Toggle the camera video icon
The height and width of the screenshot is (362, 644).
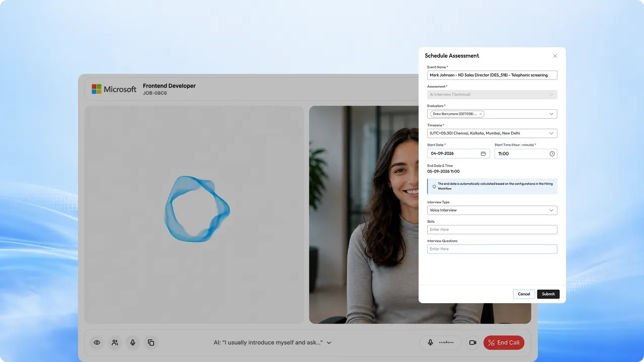tap(472, 342)
